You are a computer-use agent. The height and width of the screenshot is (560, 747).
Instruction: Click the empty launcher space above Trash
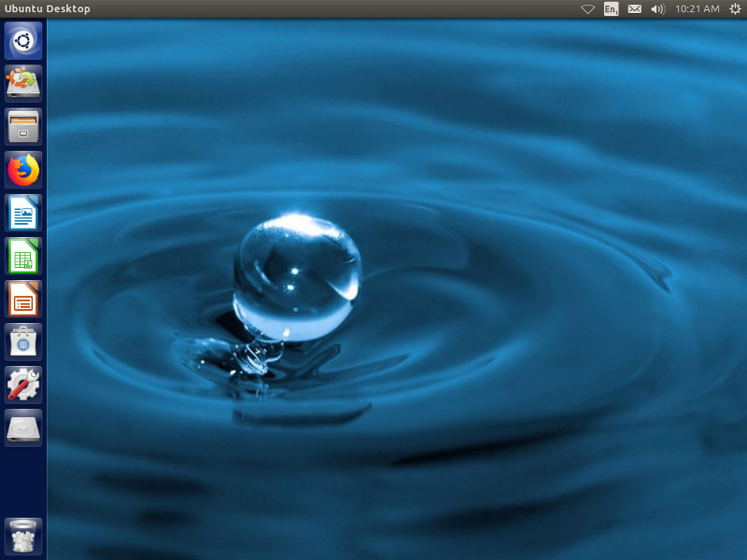pyautogui.click(x=23, y=481)
